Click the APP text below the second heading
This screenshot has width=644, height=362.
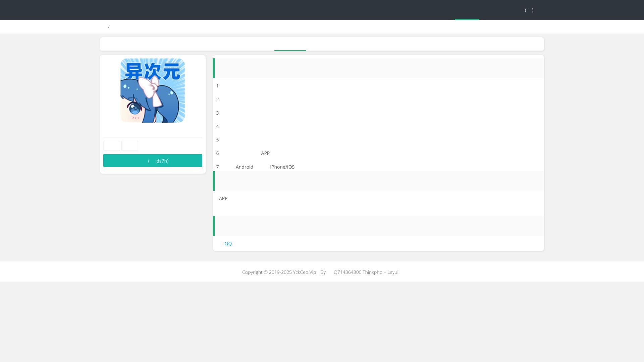click(x=223, y=198)
